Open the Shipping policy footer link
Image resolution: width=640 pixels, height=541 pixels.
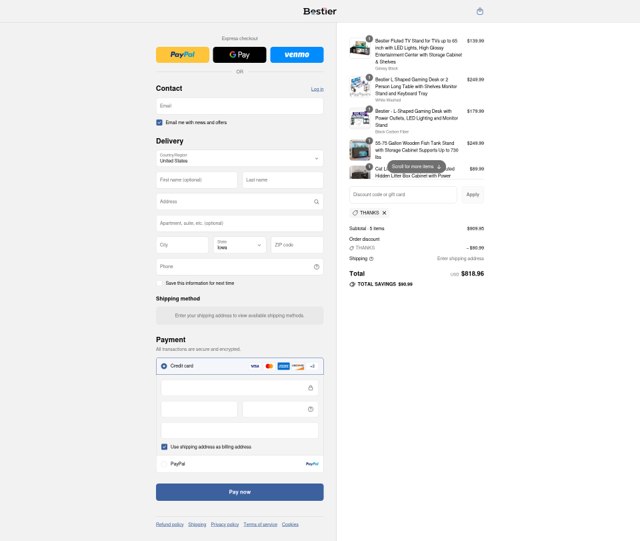tap(197, 525)
